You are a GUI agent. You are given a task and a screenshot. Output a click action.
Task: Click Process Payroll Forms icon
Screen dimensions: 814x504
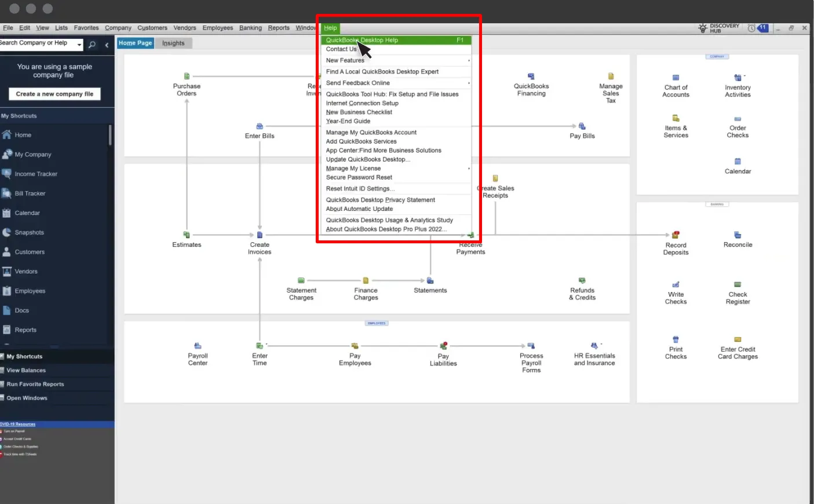click(531, 346)
